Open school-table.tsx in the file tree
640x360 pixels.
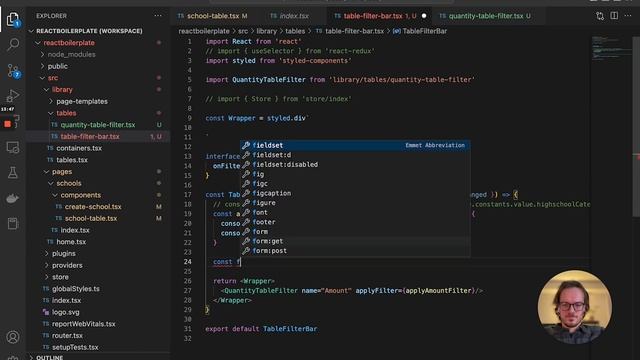[91, 218]
